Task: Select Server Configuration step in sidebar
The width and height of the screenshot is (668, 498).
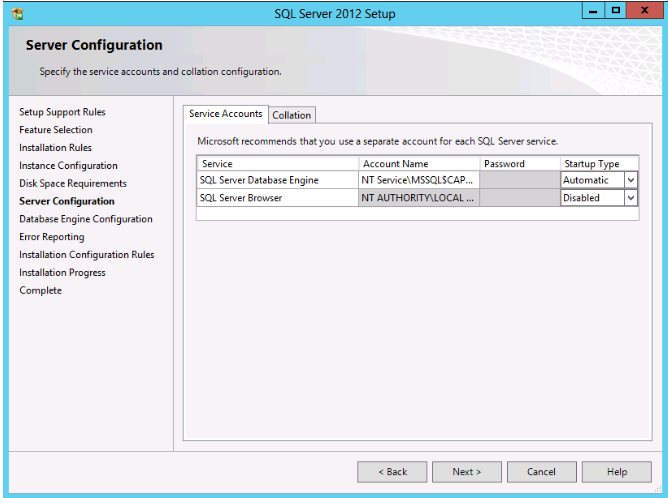Action: click(67, 202)
